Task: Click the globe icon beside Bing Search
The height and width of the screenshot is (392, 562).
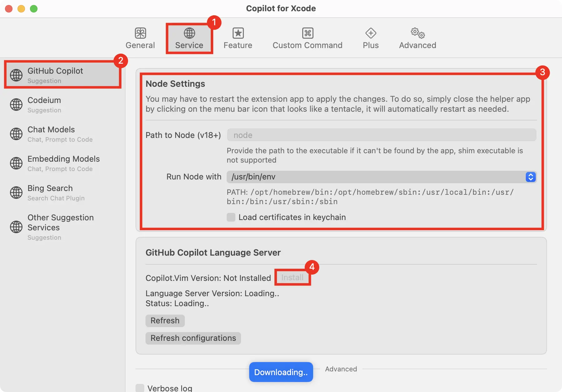Action: point(16,193)
